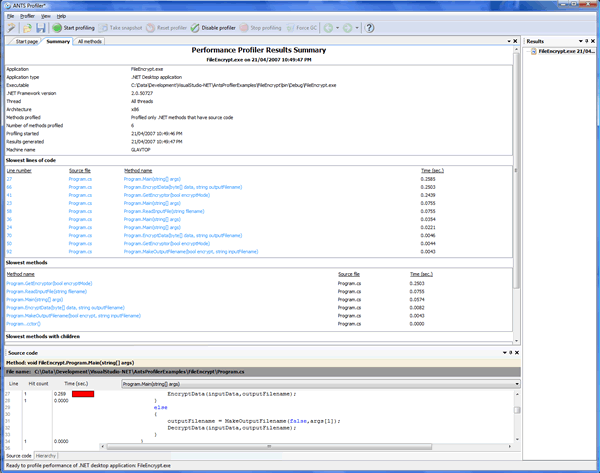Close the Source code panel
This screenshot has width=600, height=473.
click(x=517, y=353)
